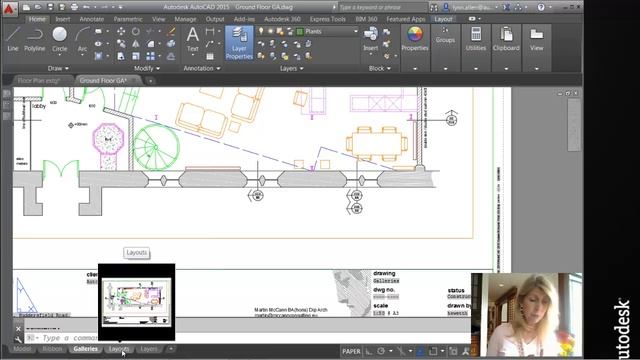Open the Annotate ribbon tab
Viewport: 640px width, 360px height.
[91, 19]
